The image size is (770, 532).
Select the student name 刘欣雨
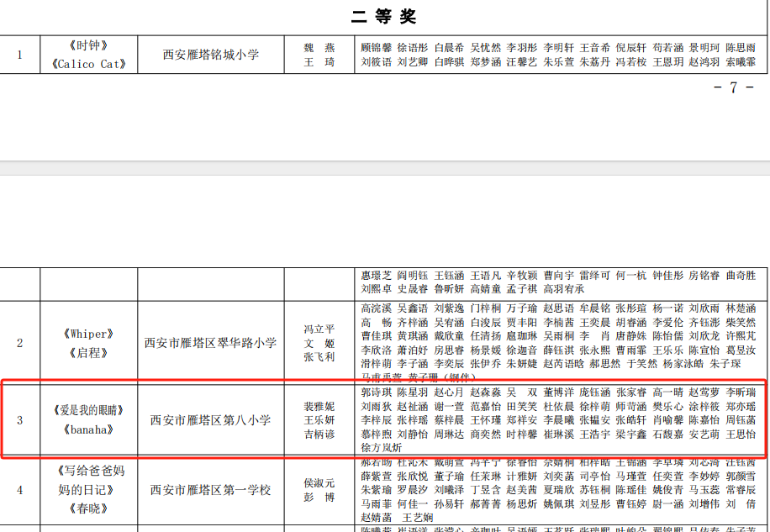coord(704,308)
